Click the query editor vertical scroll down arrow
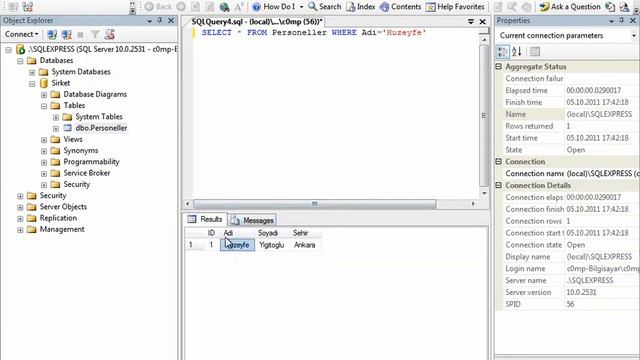640x360 pixels. coord(484,193)
